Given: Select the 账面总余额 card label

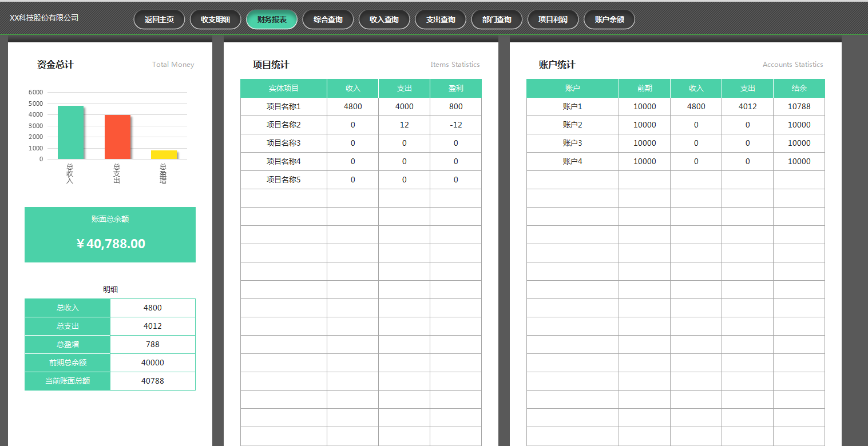Looking at the screenshot, I should tap(110, 219).
